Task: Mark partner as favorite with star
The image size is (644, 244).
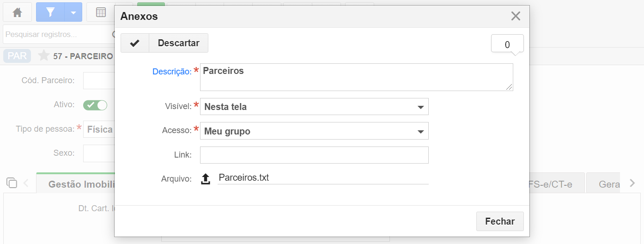Action: coord(44,56)
